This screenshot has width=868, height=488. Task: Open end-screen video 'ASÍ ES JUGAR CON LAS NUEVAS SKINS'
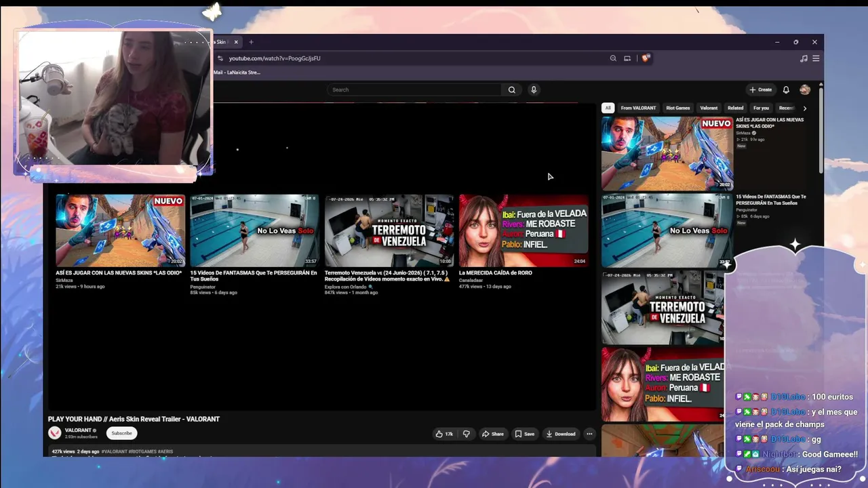pos(120,230)
